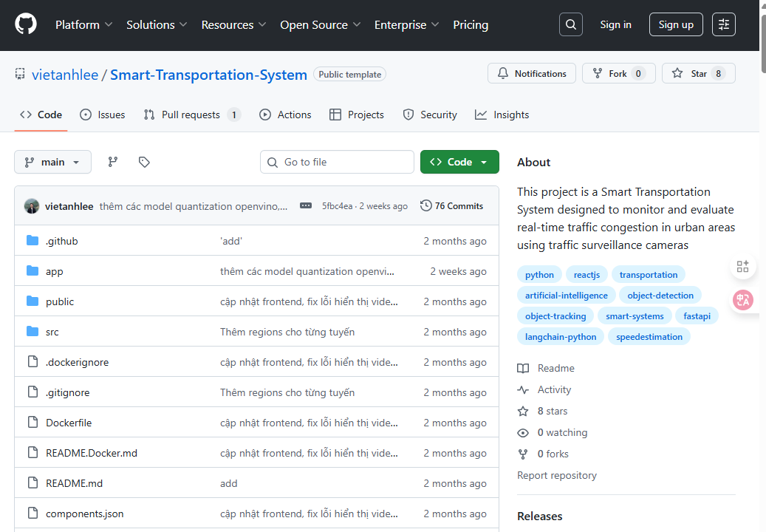766x532 pixels.
Task: Expand the Solutions menu
Action: 157,25
